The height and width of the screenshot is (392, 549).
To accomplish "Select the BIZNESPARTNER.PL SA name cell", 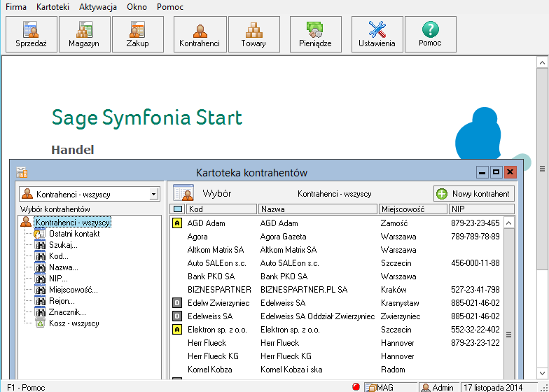I will pyautogui.click(x=304, y=290).
